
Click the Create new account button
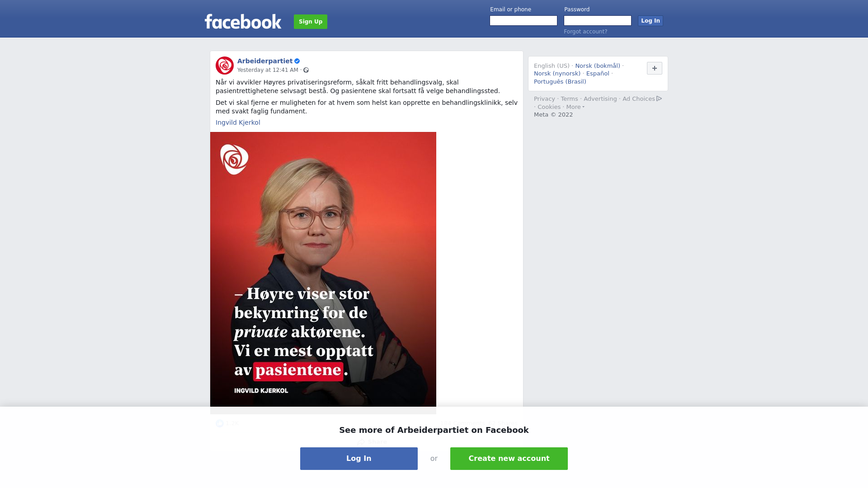[509, 459]
